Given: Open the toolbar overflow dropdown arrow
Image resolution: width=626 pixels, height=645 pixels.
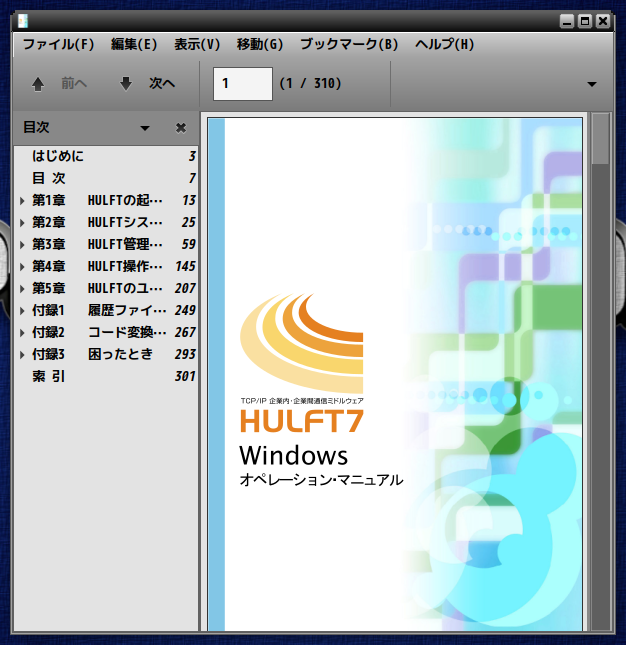Looking at the screenshot, I should (592, 84).
